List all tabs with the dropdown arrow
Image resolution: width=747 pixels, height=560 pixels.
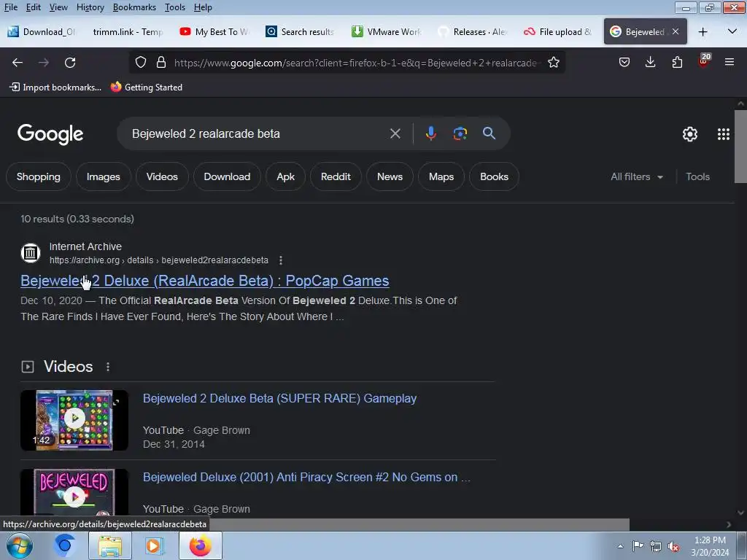coord(732,32)
